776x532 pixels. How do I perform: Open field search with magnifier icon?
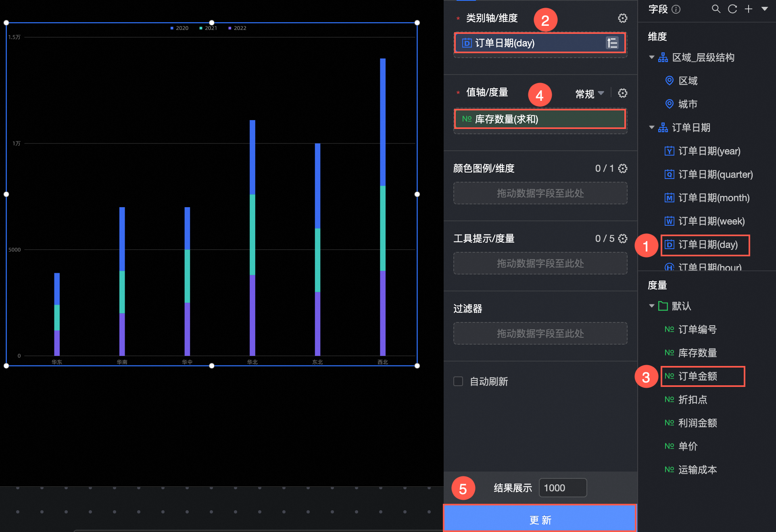(x=716, y=9)
